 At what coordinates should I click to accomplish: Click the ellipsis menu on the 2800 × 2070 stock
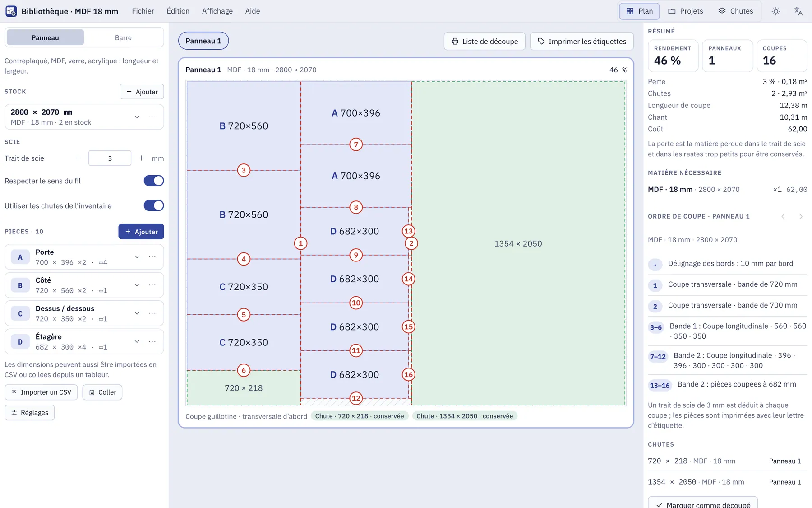[152, 117]
